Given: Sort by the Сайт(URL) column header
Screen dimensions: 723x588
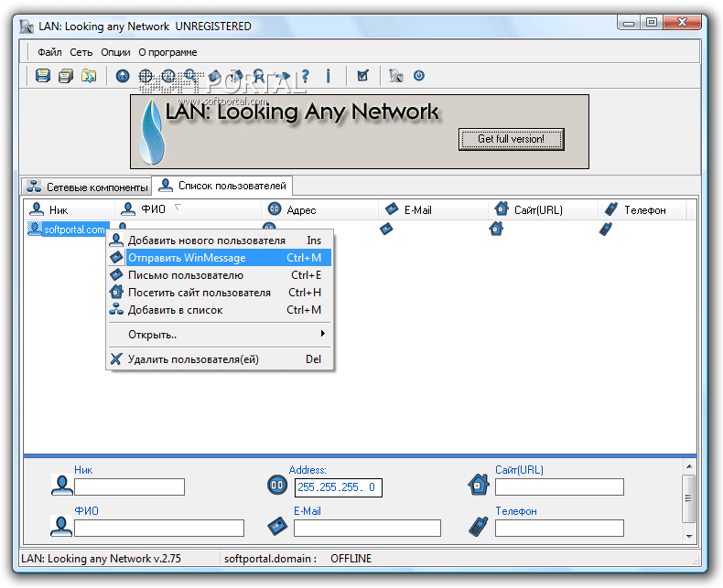Looking at the screenshot, I should tap(544, 209).
